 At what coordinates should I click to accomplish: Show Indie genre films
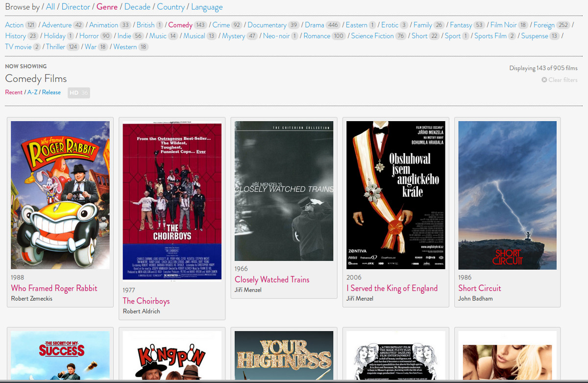tap(124, 36)
